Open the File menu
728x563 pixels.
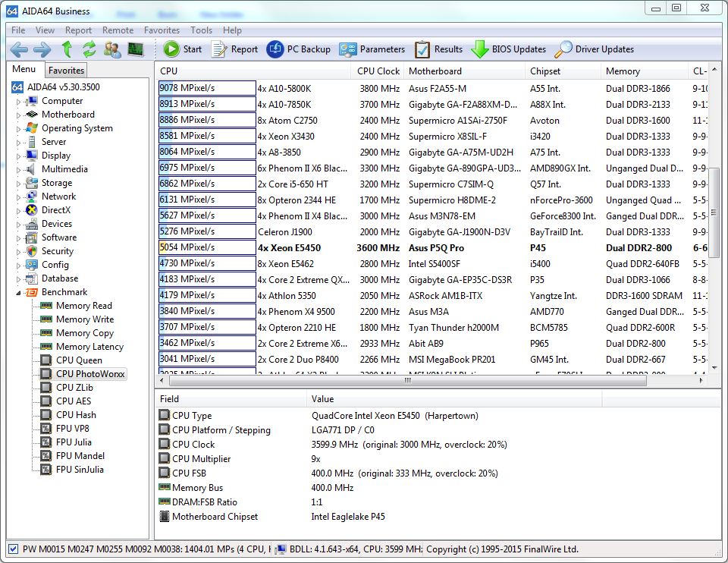pos(18,30)
